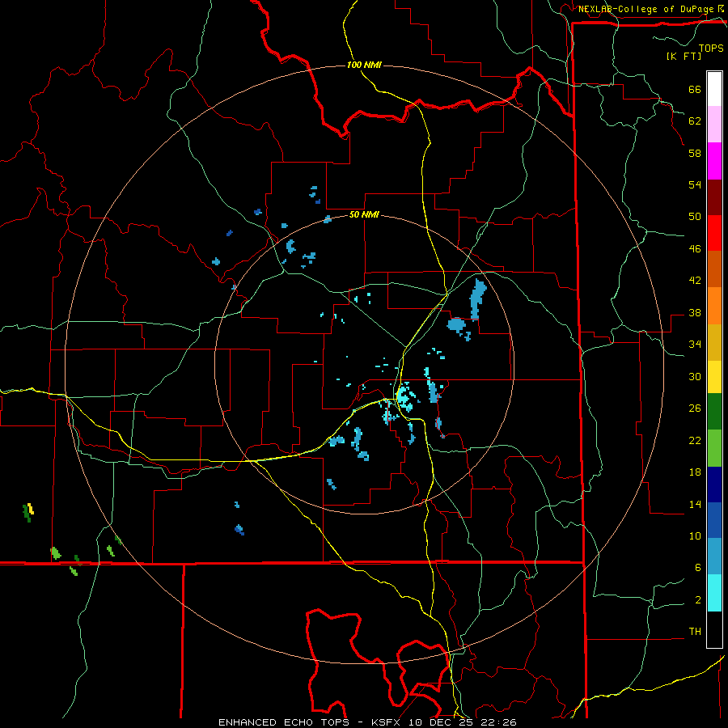This screenshot has width=728, height=728.
Task: Click the '[K FT]' units label
Action: tap(684, 56)
